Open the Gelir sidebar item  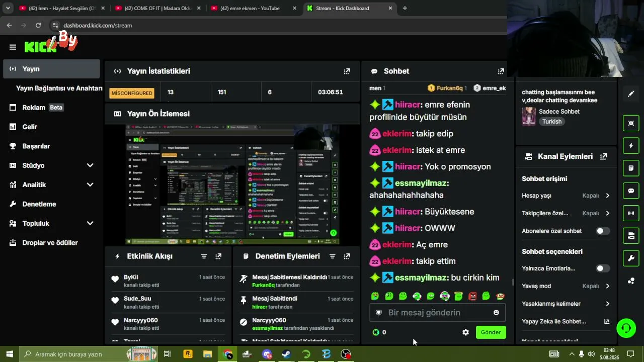pos(51,127)
